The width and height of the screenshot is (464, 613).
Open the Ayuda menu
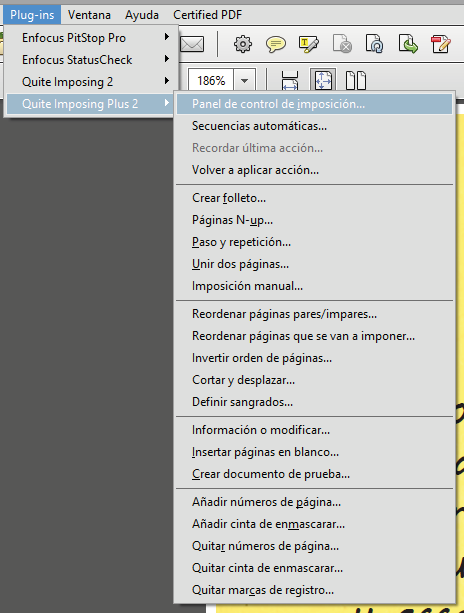(x=142, y=15)
